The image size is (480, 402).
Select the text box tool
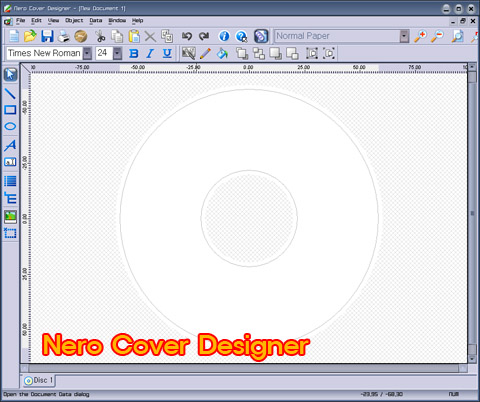(10, 162)
